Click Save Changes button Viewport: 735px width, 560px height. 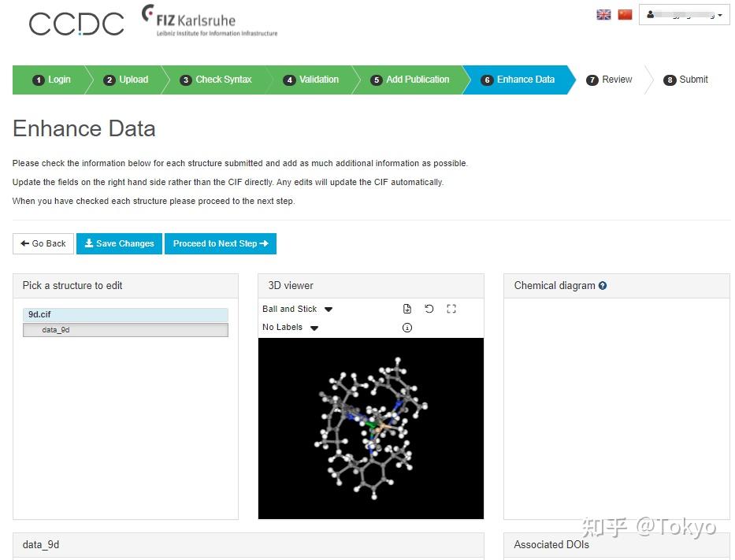coord(119,244)
